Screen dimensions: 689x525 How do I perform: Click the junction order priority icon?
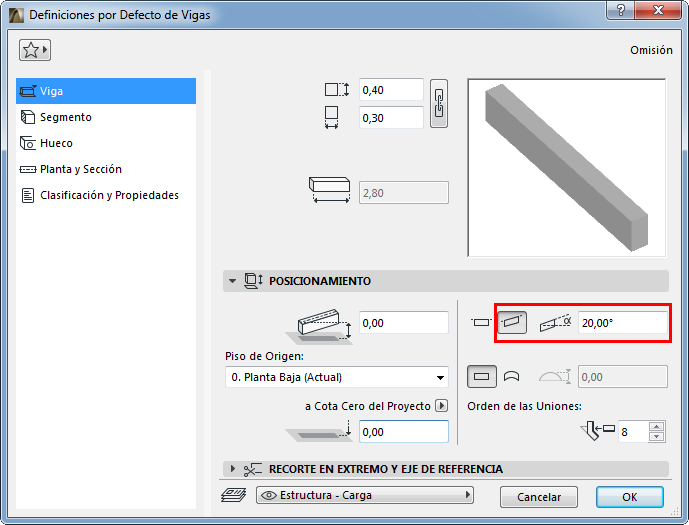tap(598, 431)
